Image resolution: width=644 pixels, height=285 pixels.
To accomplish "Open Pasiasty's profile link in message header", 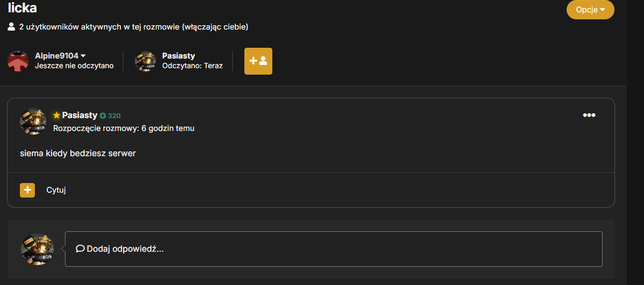I will 80,115.
